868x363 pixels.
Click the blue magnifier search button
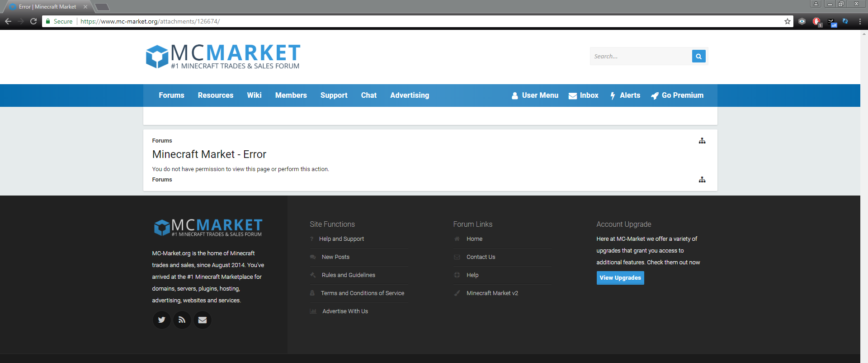pyautogui.click(x=698, y=56)
